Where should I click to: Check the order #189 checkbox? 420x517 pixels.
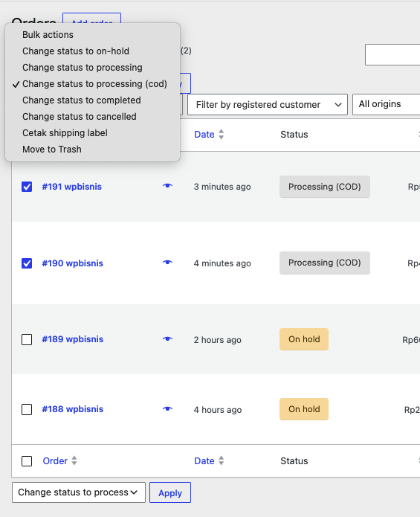27,340
